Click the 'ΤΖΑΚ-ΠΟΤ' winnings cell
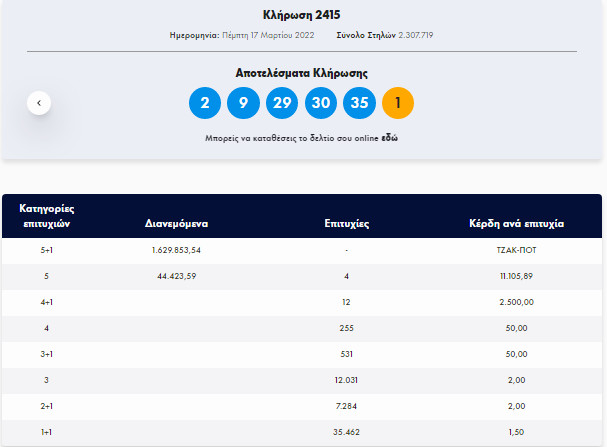Image resolution: width=607 pixels, height=447 pixels. pos(516,250)
